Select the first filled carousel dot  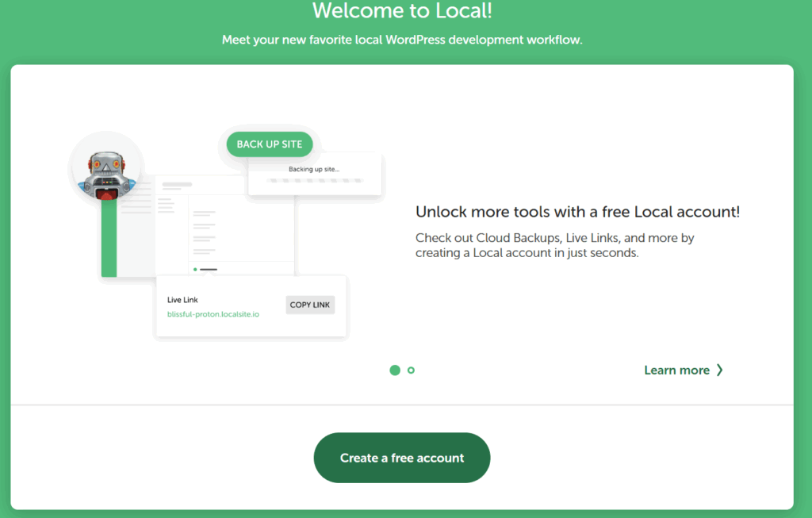point(395,370)
